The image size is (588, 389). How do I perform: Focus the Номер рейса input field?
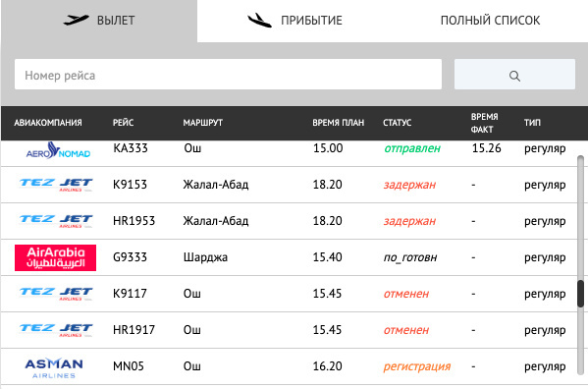(x=228, y=75)
